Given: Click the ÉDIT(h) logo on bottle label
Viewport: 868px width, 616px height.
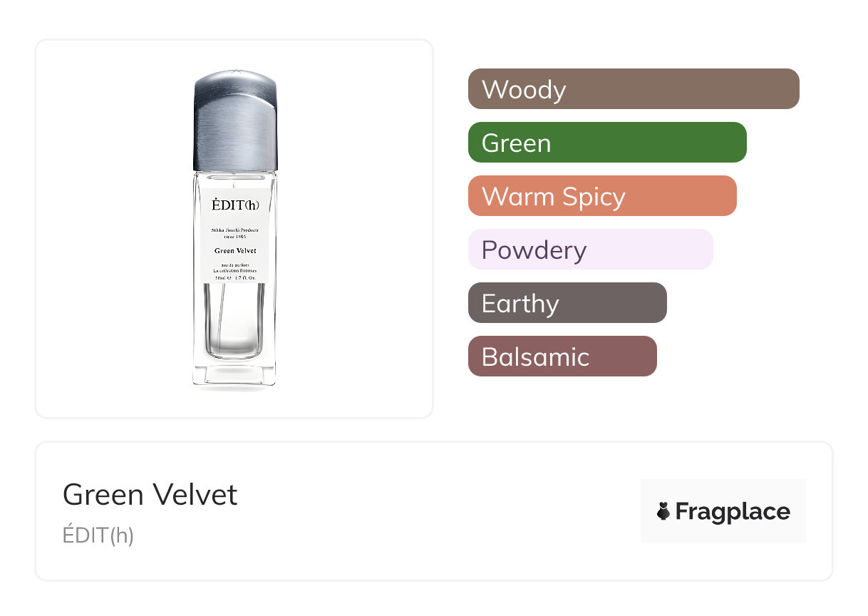Looking at the screenshot, I should tap(235, 205).
